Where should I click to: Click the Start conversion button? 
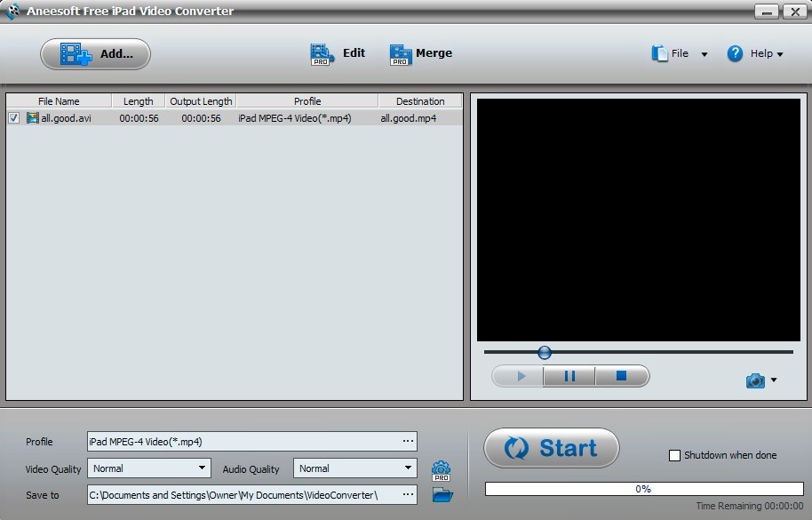551,449
